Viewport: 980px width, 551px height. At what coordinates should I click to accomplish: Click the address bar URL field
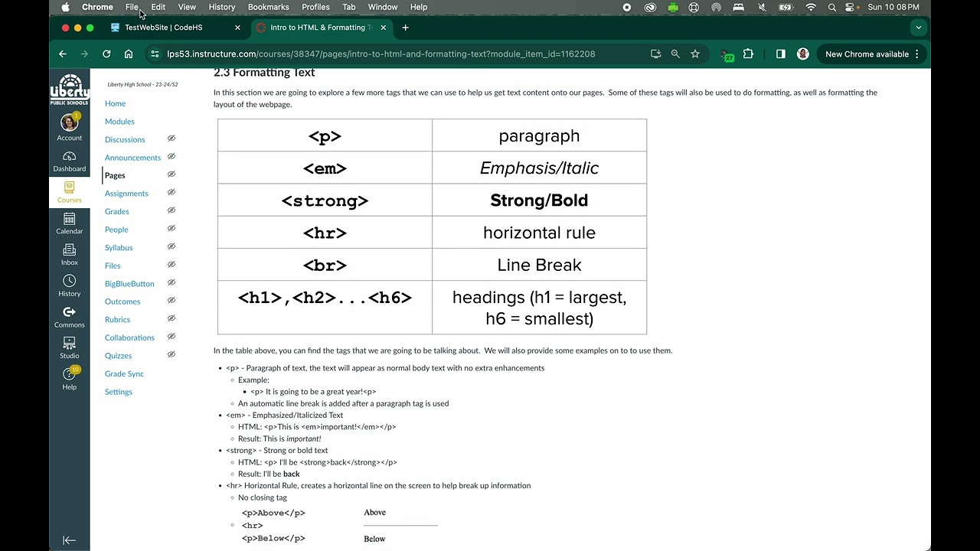tap(381, 54)
